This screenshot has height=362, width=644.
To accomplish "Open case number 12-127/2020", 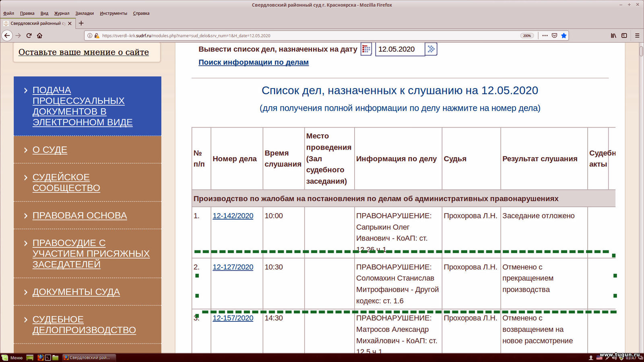I will click(x=233, y=267).
